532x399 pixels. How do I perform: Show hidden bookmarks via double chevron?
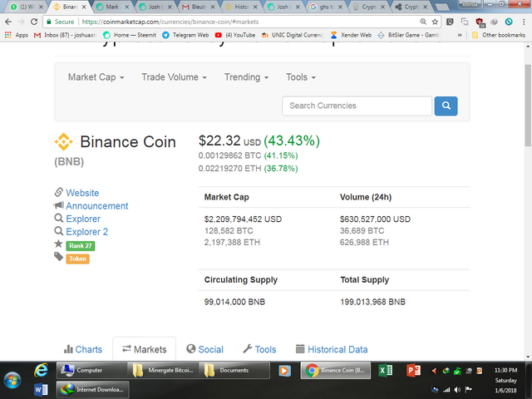[460, 35]
